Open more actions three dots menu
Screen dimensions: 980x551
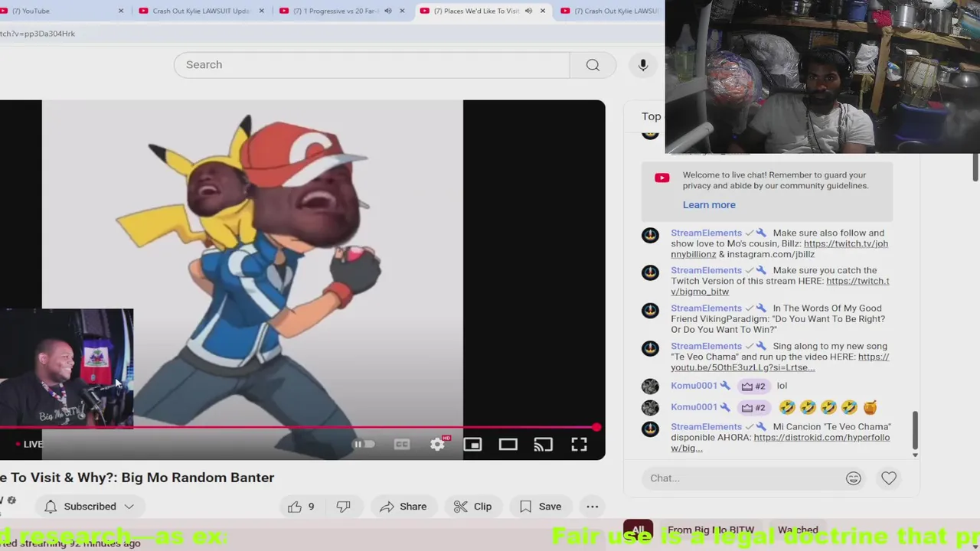[592, 507]
